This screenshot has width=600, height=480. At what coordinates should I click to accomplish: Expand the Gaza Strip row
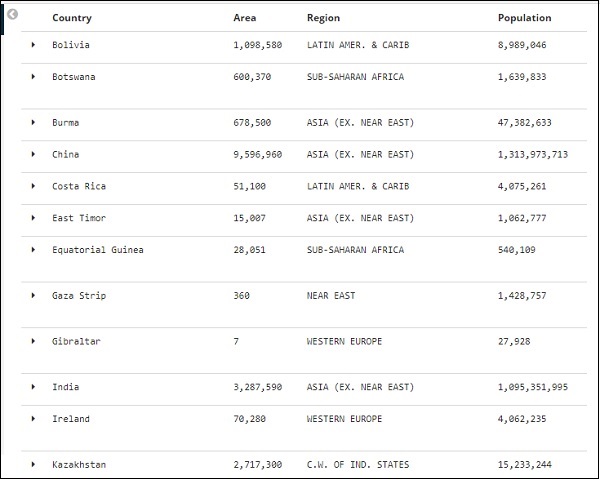pos(33,296)
